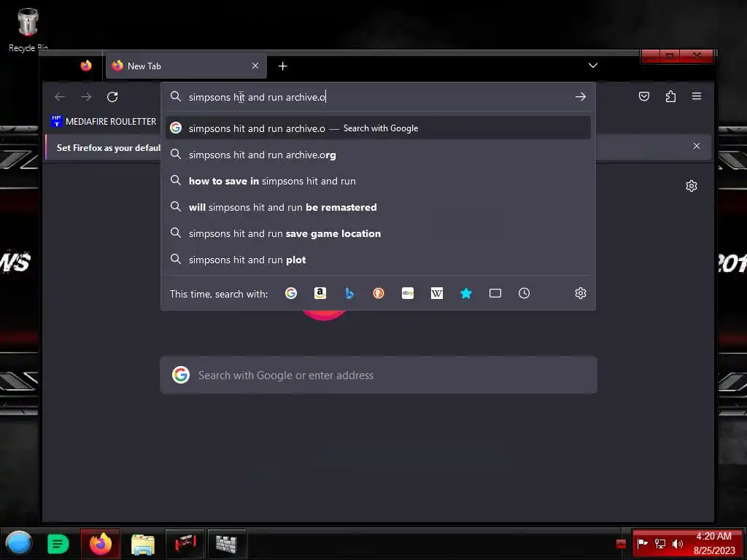Search history with the clock icon
Viewport: 747px width, 560px height.
pos(524,293)
